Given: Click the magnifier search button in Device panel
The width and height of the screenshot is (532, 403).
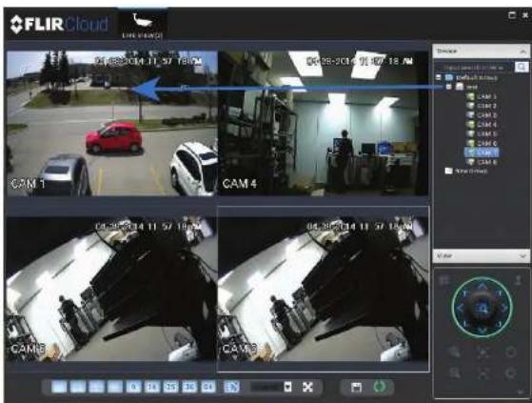Looking at the screenshot, I should click(522, 67).
